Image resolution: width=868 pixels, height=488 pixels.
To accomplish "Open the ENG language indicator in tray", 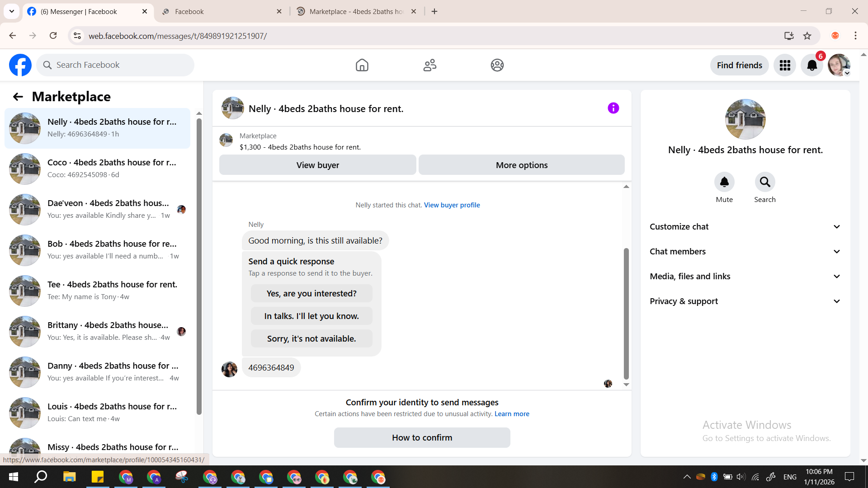I will pyautogui.click(x=790, y=477).
